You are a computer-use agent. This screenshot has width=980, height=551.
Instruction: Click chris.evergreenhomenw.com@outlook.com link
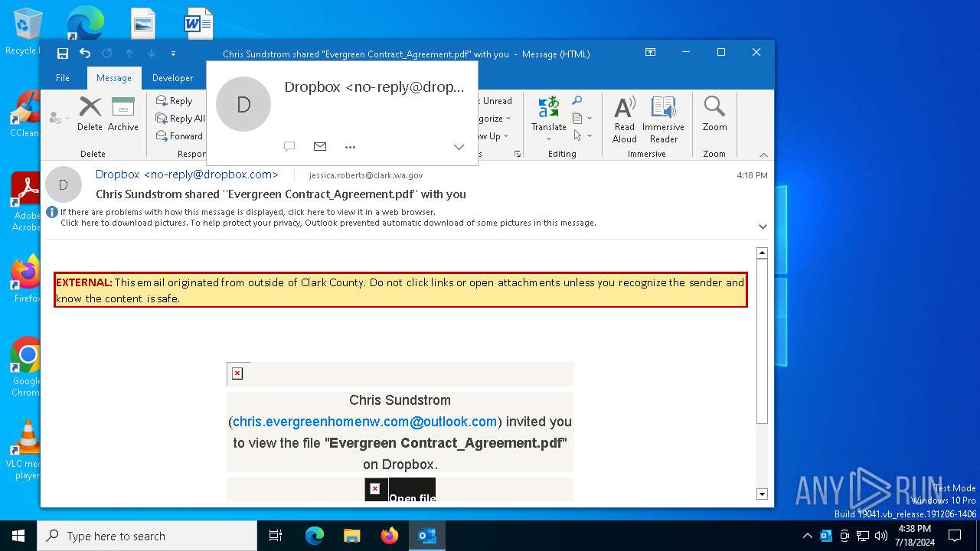coord(365,422)
